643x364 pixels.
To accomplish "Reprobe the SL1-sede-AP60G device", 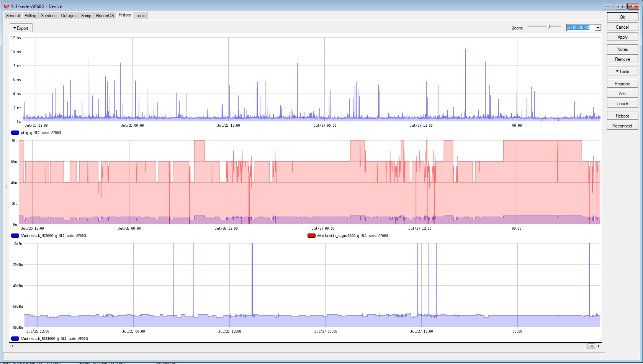I will pos(622,83).
